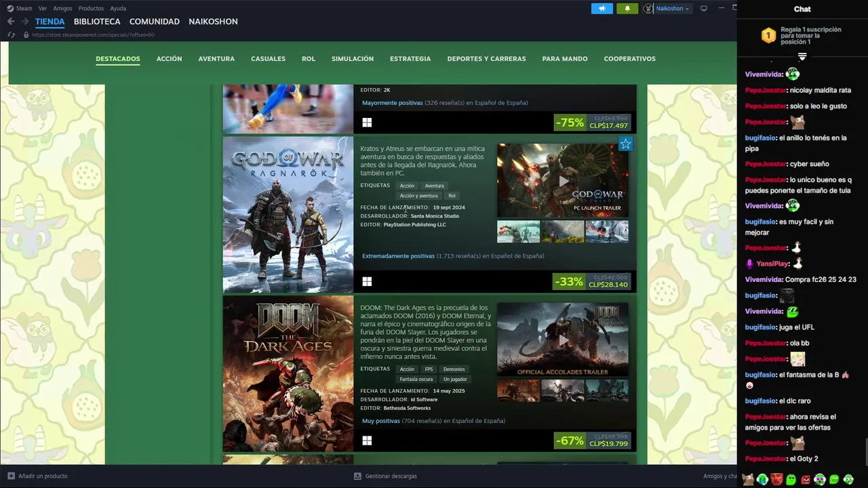This screenshot has width=868, height=488.
Task: Click the red bearded face emote
Action: pos(776,479)
